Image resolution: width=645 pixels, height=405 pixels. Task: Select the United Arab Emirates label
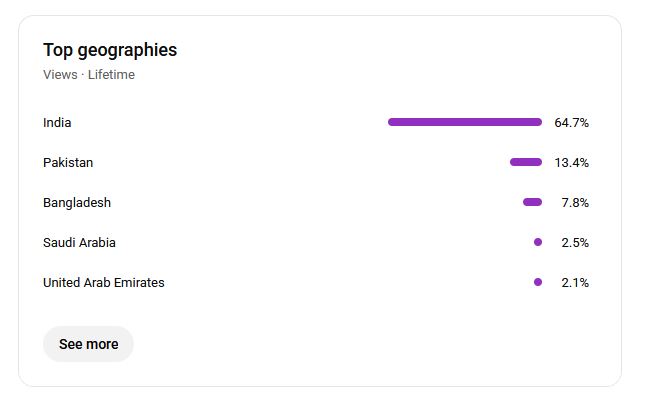104,283
